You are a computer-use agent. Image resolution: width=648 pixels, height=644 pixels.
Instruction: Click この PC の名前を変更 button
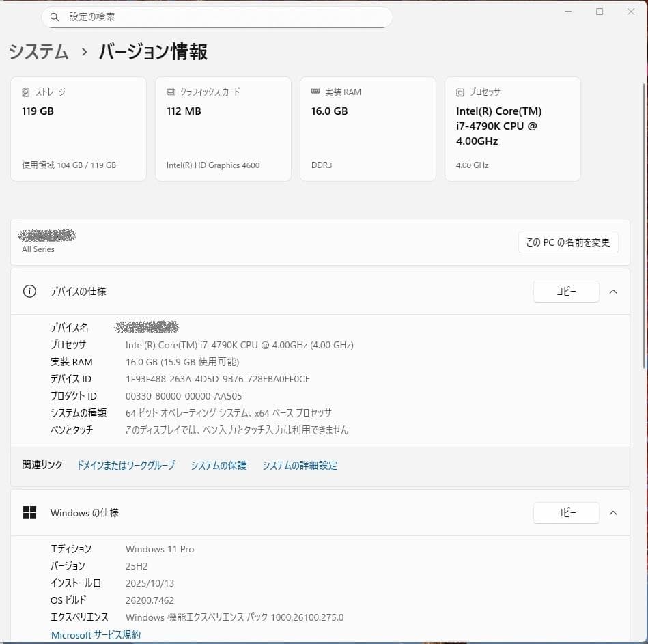(x=568, y=242)
